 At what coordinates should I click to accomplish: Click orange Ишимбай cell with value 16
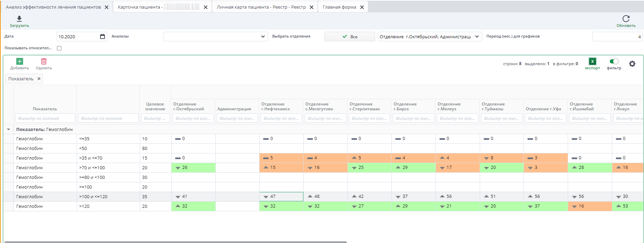[590, 206]
